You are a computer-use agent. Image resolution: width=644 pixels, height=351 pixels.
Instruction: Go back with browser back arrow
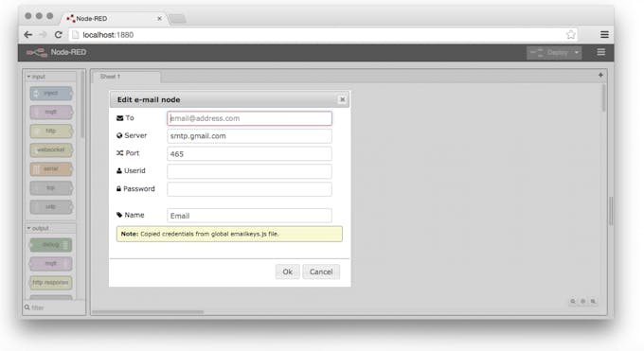27,35
